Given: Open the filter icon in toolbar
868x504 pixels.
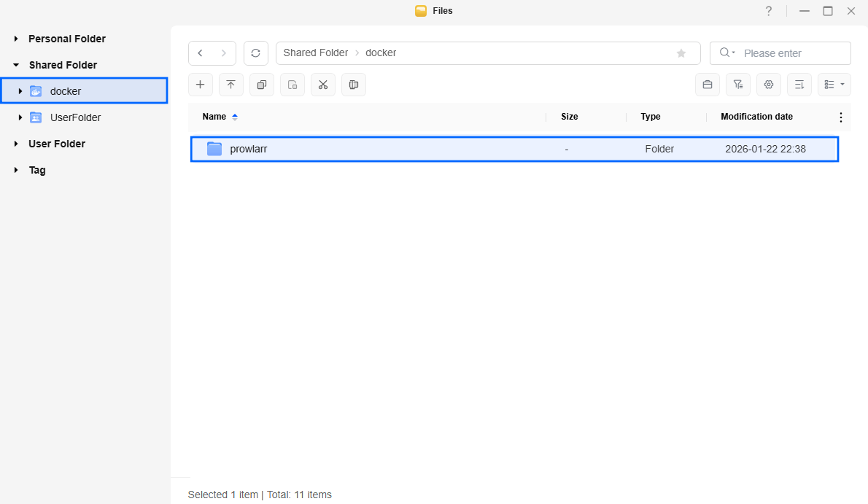Looking at the screenshot, I should coord(738,85).
